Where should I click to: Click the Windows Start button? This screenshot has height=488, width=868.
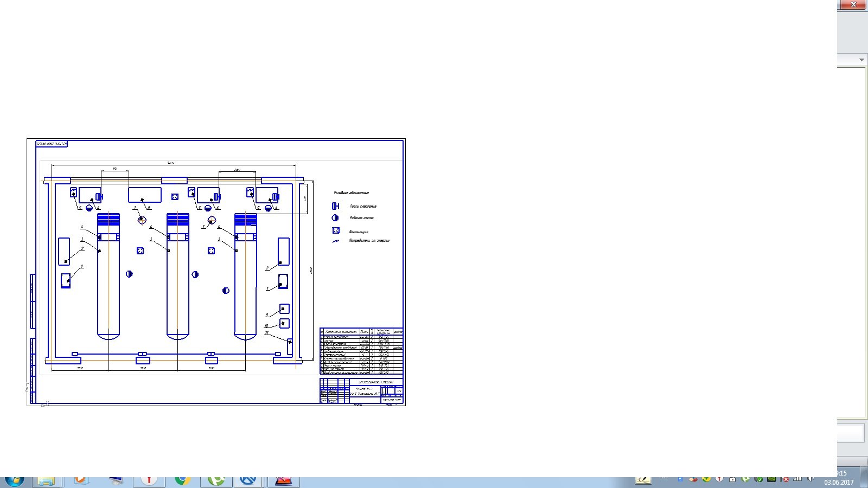coord(15,481)
